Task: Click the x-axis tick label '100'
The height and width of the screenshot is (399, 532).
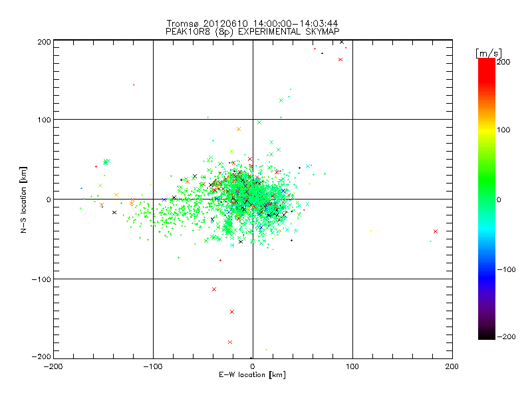Action: point(352,366)
